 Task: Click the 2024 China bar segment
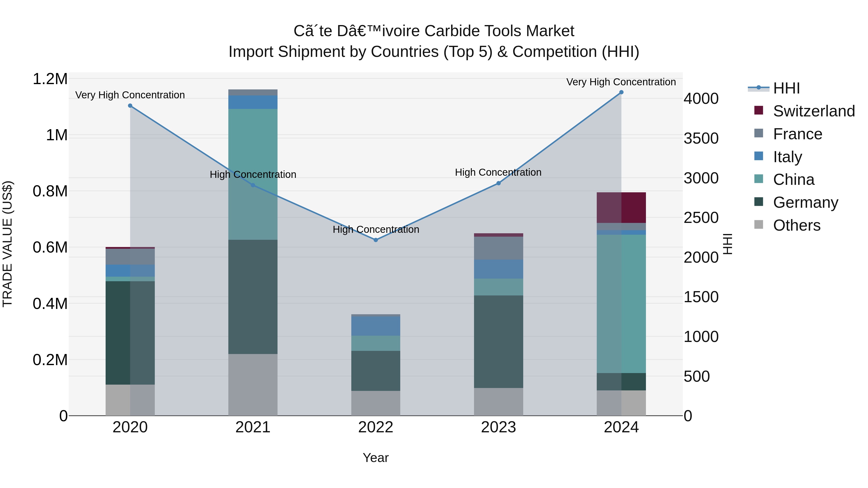[621, 304]
